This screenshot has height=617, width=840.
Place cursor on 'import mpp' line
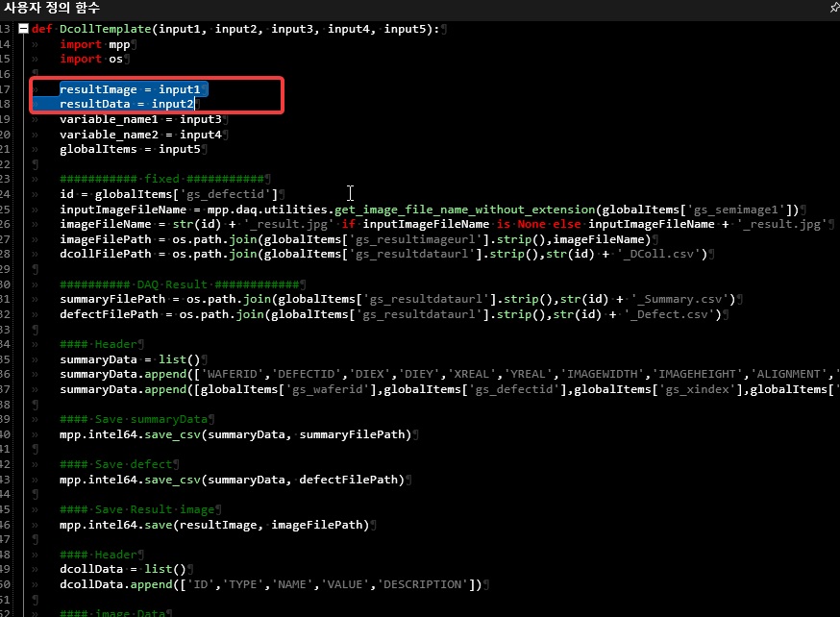[x=94, y=44]
